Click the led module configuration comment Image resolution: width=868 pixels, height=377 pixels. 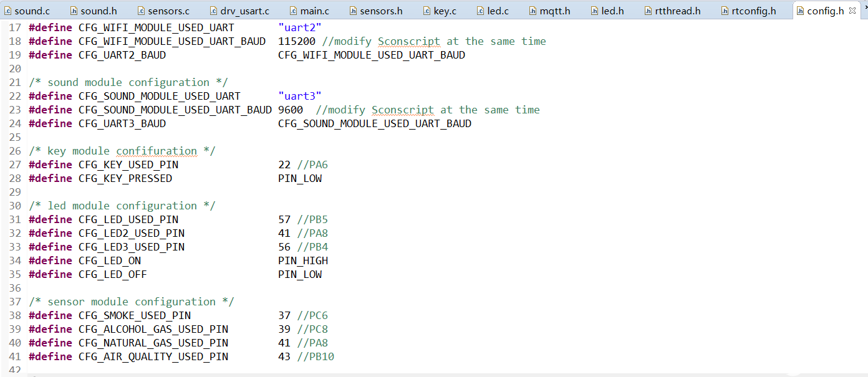click(122, 206)
